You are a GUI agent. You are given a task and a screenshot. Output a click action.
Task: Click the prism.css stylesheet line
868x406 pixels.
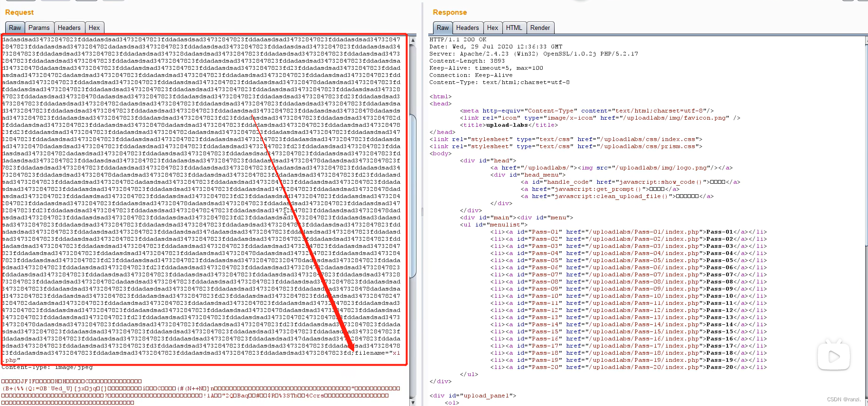566,147
